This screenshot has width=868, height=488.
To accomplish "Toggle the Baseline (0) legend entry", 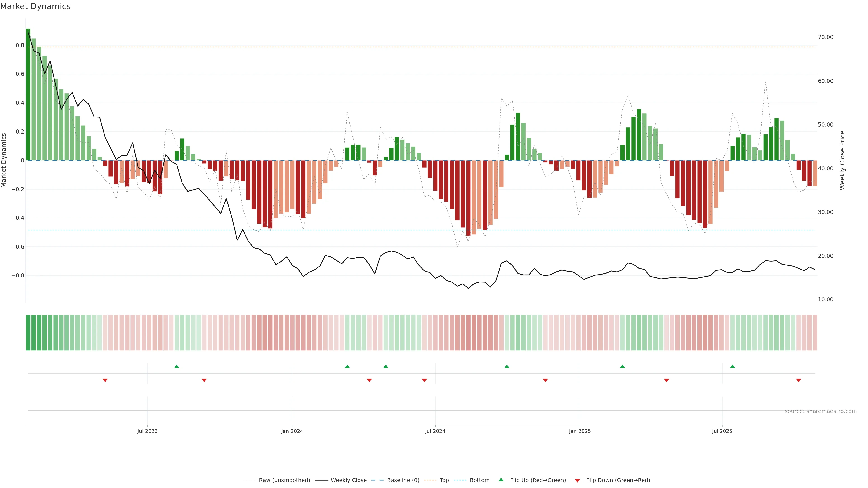I will click(403, 480).
